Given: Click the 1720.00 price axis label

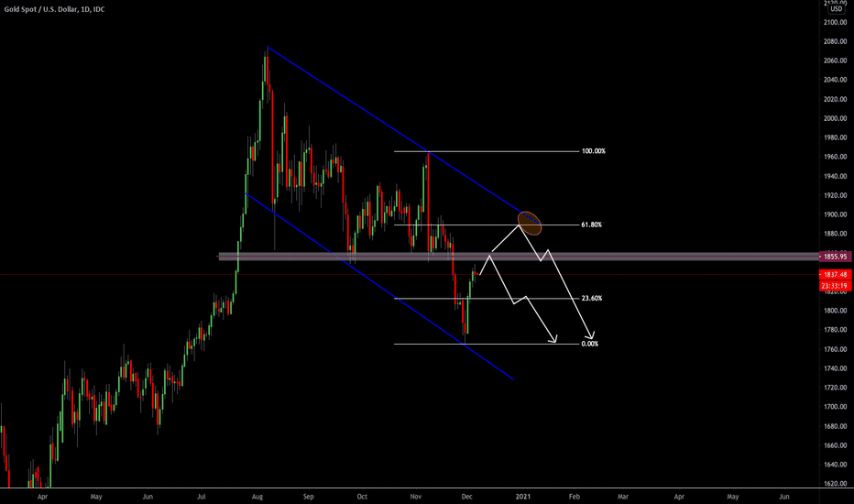Looking at the screenshot, I should tap(836, 388).
